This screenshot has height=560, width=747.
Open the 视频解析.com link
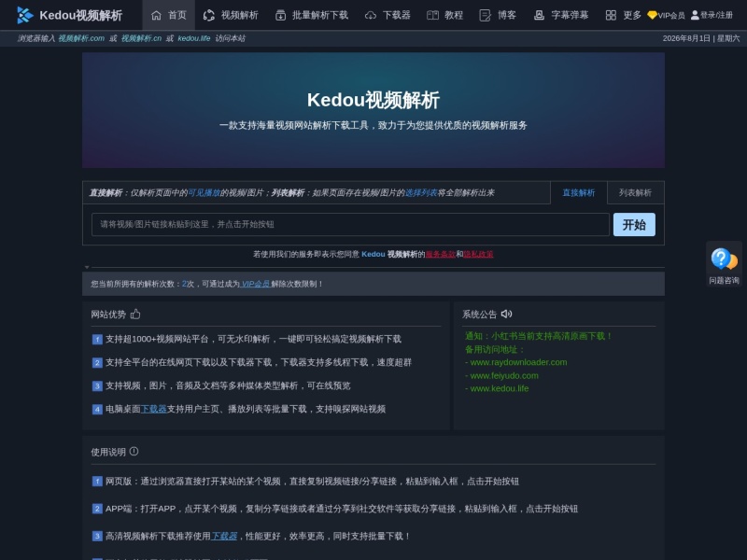(x=81, y=38)
